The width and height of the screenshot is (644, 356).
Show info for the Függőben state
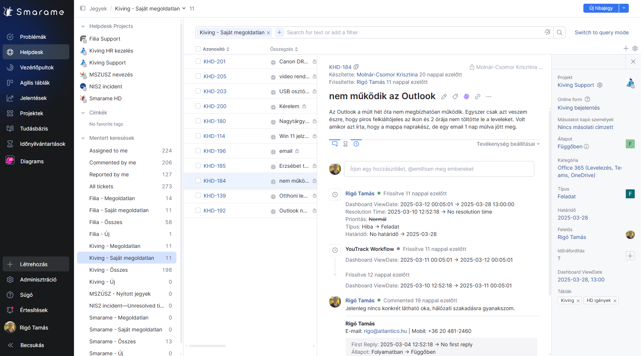point(586,147)
